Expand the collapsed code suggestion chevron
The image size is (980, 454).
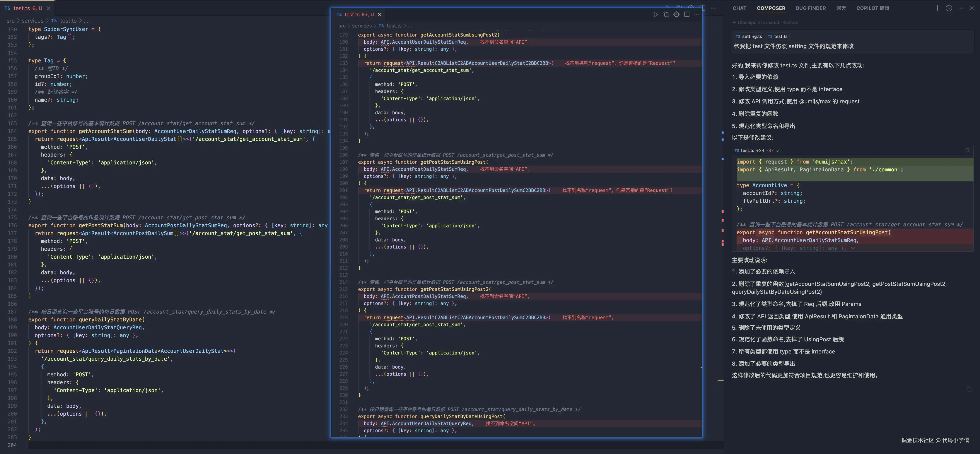click(853, 248)
